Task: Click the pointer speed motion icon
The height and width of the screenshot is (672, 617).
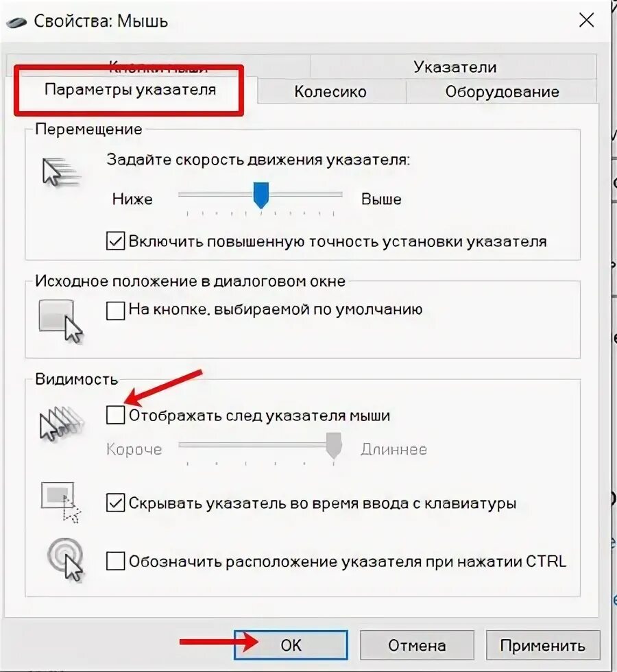Action: pyautogui.click(x=61, y=172)
